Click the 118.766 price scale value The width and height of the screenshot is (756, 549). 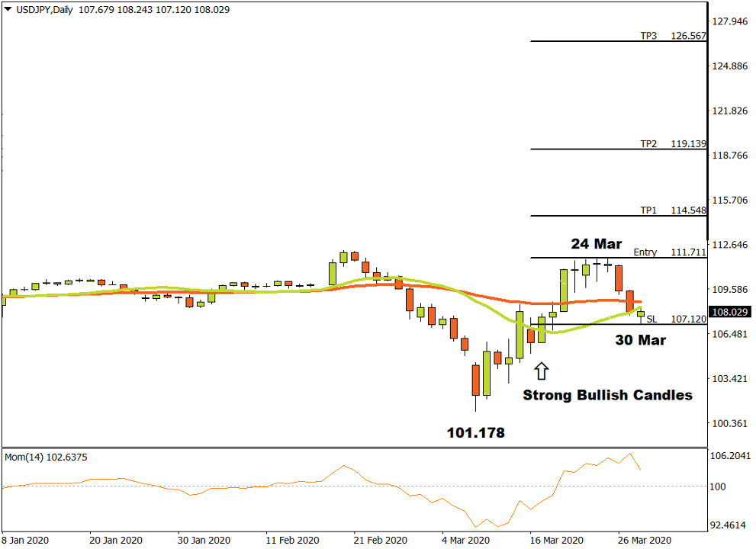[x=730, y=156]
